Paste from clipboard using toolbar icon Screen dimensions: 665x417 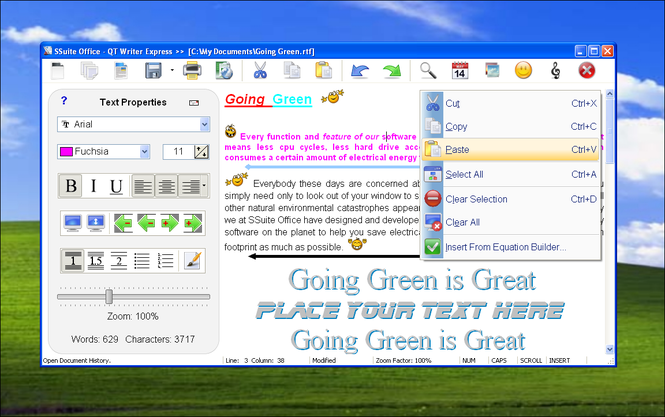(x=324, y=70)
